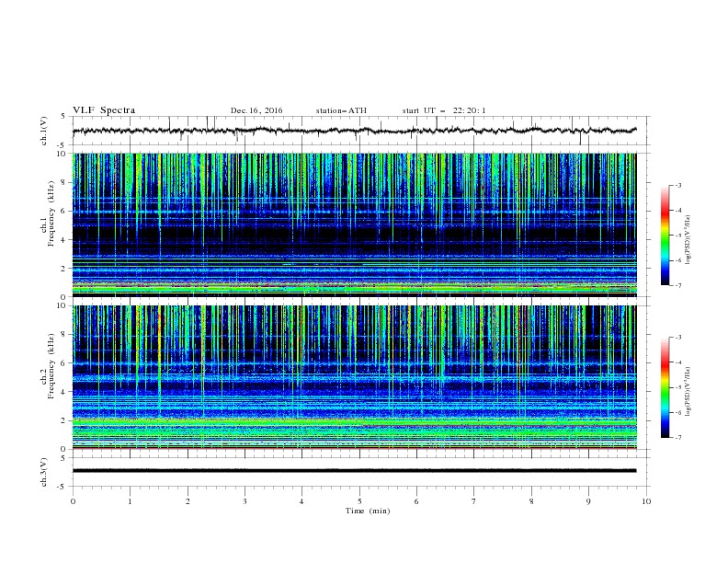Screen dimensions: 728x563
Task: Click the "station=ATH" header label
Action: (341, 110)
